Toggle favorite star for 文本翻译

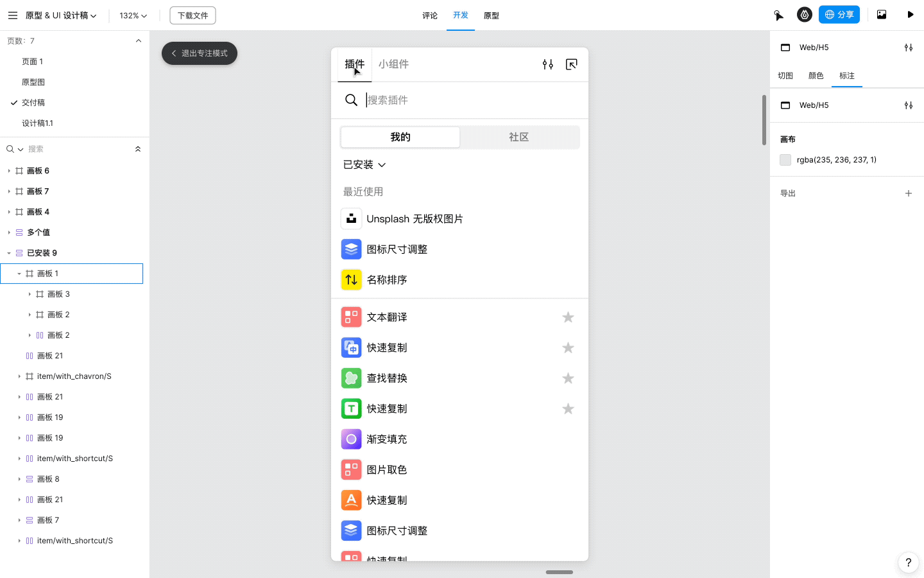pyautogui.click(x=568, y=317)
